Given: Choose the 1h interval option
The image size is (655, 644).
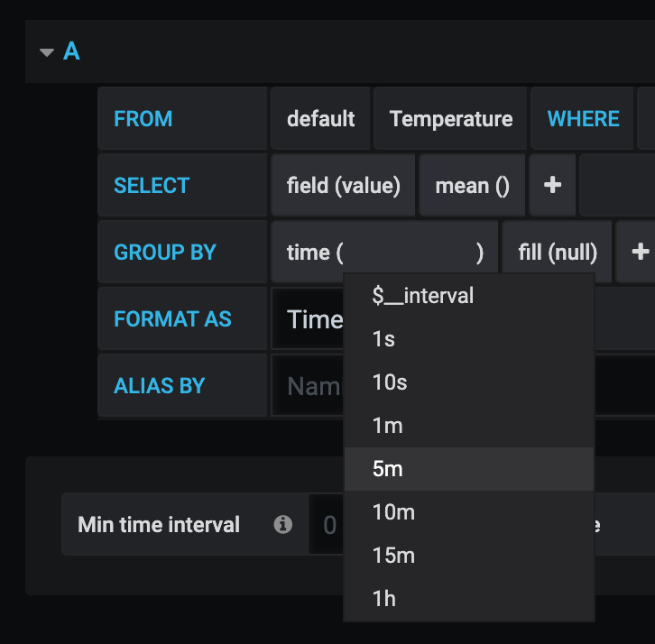Looking at the screenshot, I should point(383,599).
